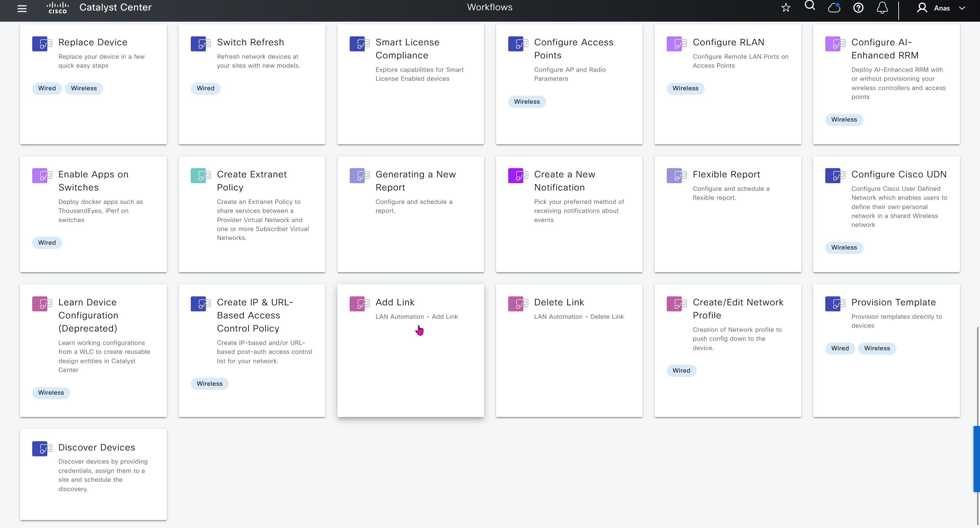Viewport: 980px width, 528px height.
Task: Click the Wireless tag on Replace Device
Action: pos(84,88)
